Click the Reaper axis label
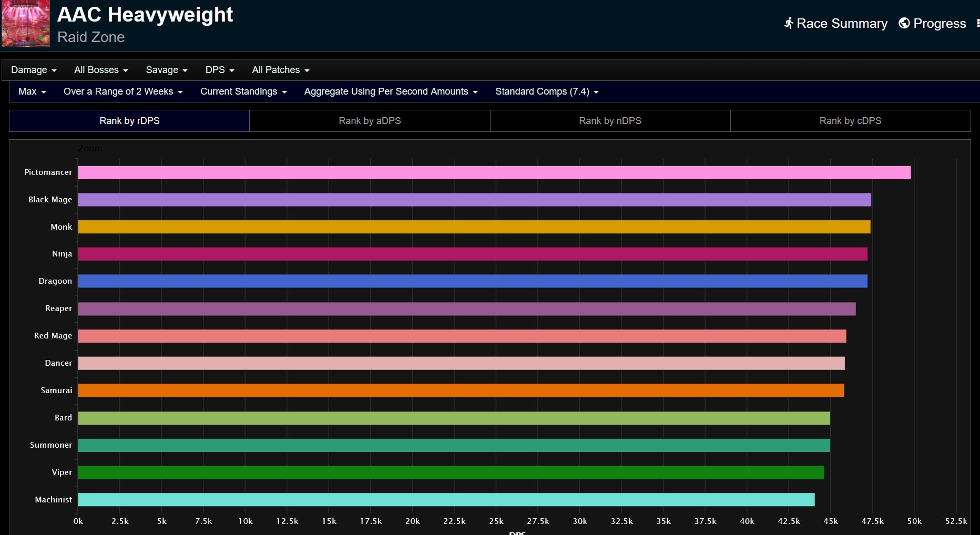The width and height of the screenshot is (980, 535). tap(59, 308)
